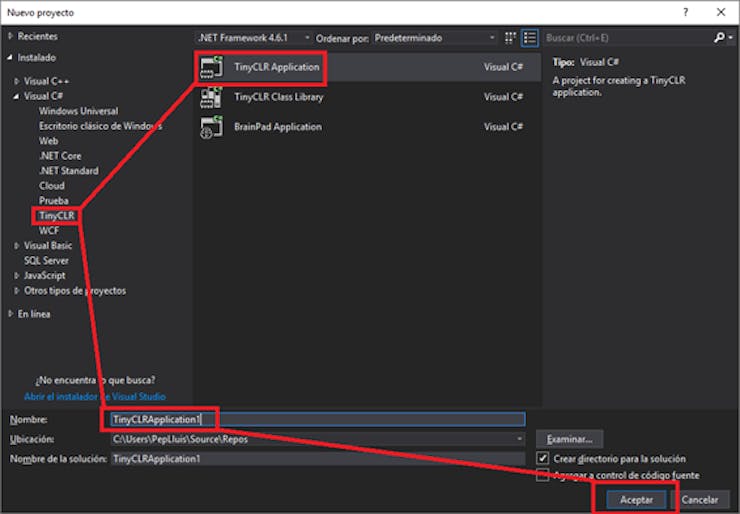740x514 pixels.
Task: Expand Otros tipos de proyectos node
Action: (17, 291)
